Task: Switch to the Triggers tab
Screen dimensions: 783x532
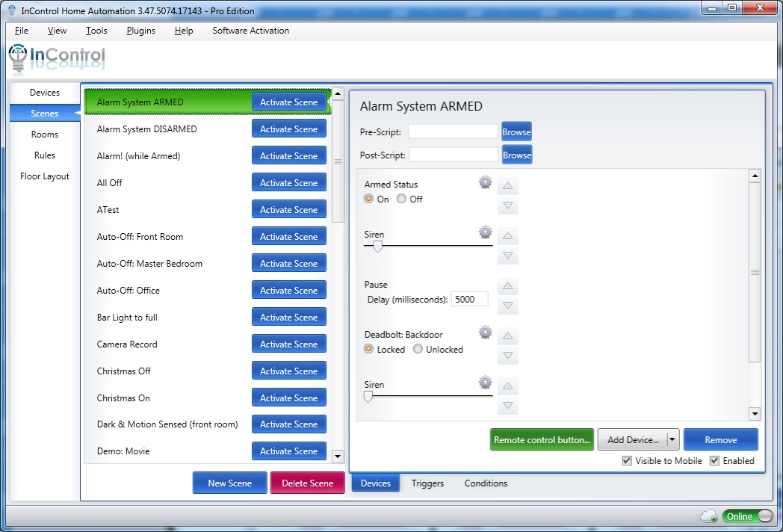Action: [x=427, y=483]
